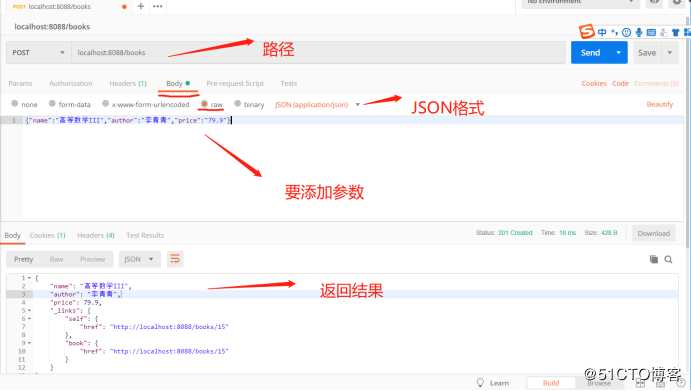Collapse the _links fold arrow on line 5
Screen dimensions: 691x391
[x=30, y=311]
